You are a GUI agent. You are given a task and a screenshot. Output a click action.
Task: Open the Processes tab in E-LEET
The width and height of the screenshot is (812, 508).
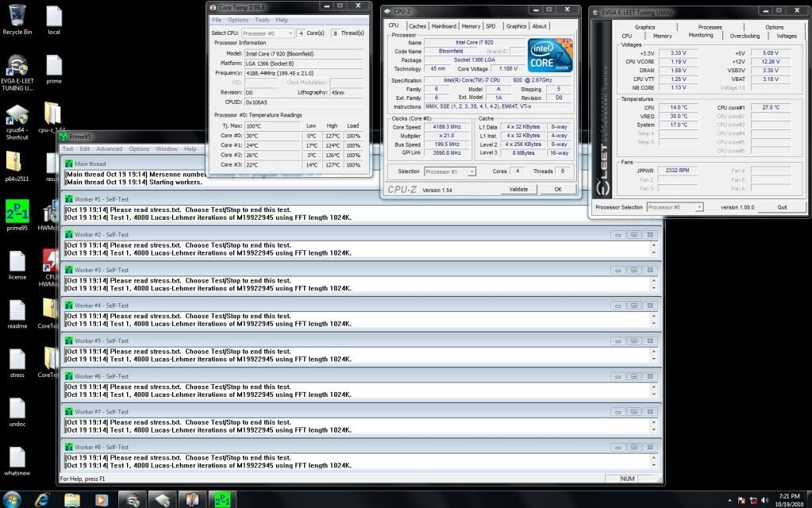710,27
